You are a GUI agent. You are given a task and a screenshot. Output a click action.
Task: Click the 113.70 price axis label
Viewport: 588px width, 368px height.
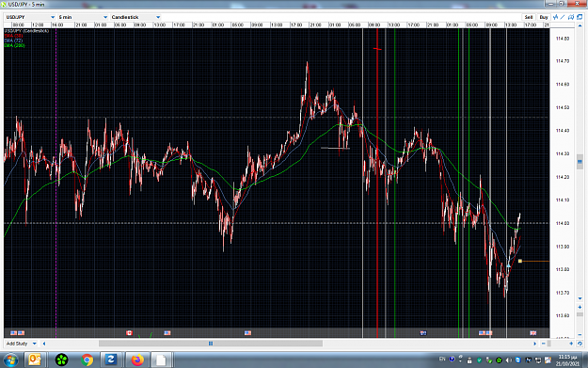click(x=563, y=293)
